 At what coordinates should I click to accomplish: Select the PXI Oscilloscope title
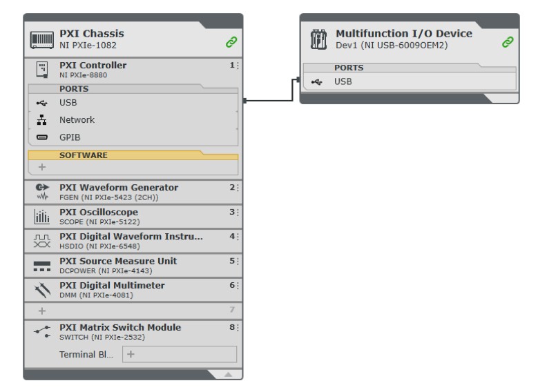[99, 213]
